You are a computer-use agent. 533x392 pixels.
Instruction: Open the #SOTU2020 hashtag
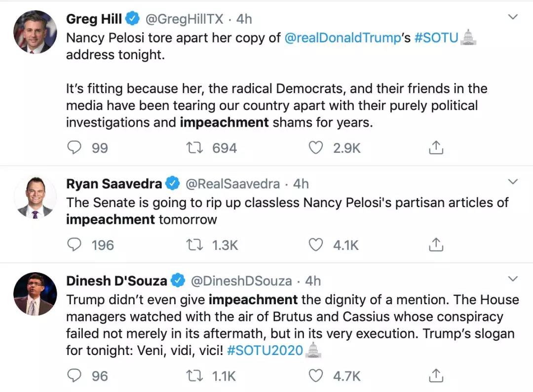click(266, 351)
